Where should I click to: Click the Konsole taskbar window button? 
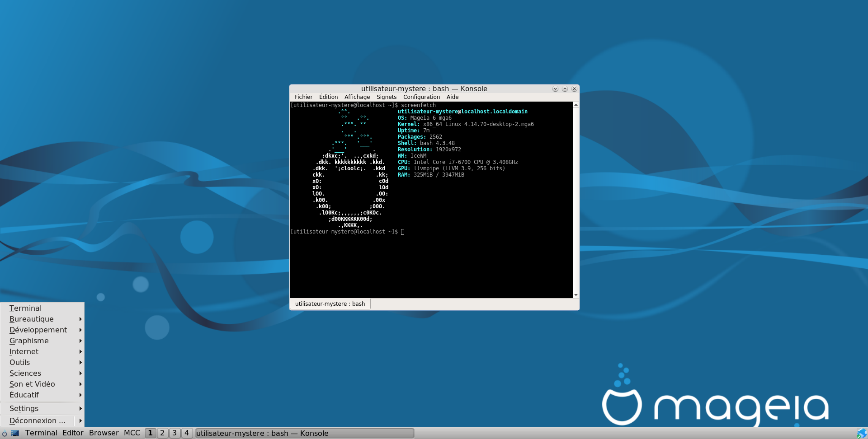(305, 433)
